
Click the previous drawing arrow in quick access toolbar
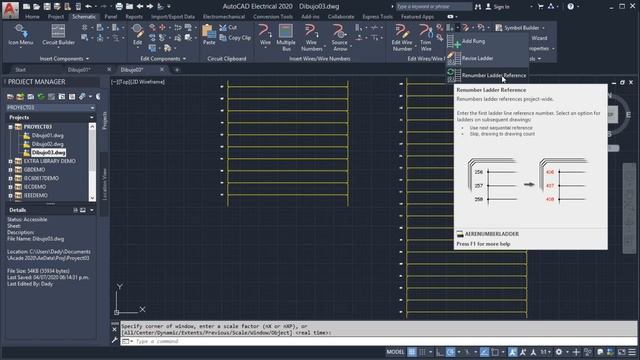pos(140,7)
